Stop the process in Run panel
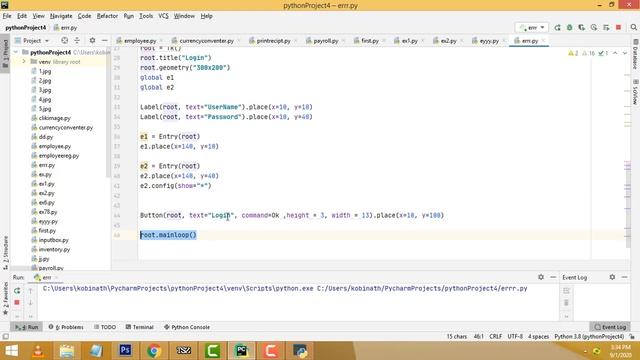Screen dimensions: 640x360 click(x=17, y=302)
